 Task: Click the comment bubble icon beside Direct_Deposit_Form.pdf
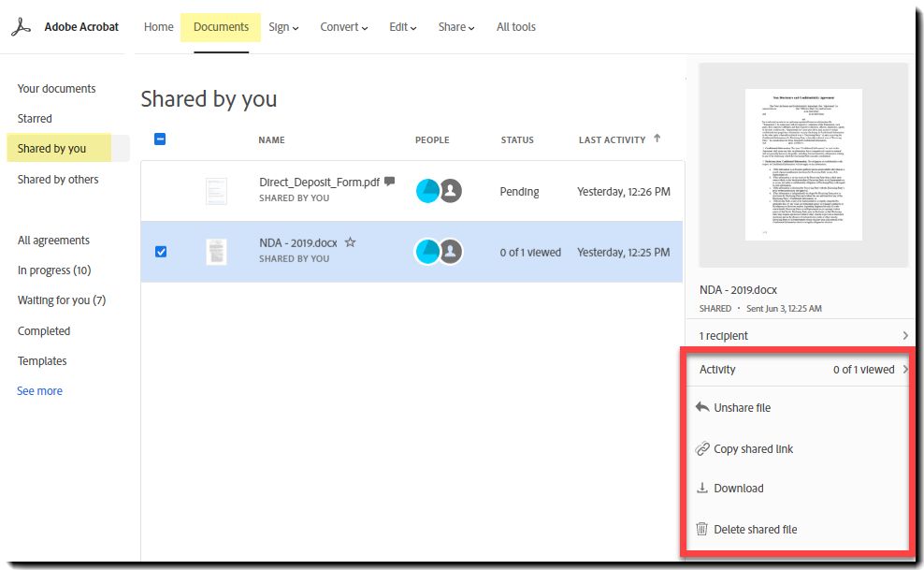click(389, 181)
